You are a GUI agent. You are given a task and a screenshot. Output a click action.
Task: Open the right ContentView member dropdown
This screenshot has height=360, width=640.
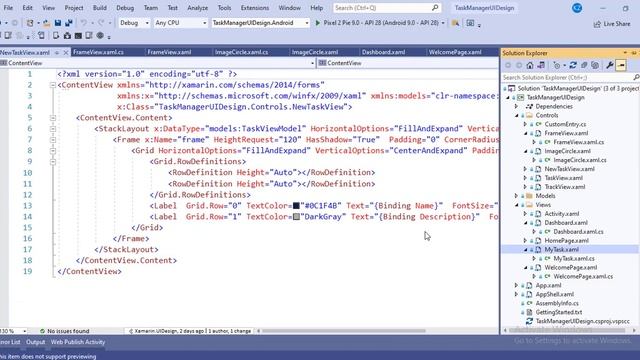(408, 63)
